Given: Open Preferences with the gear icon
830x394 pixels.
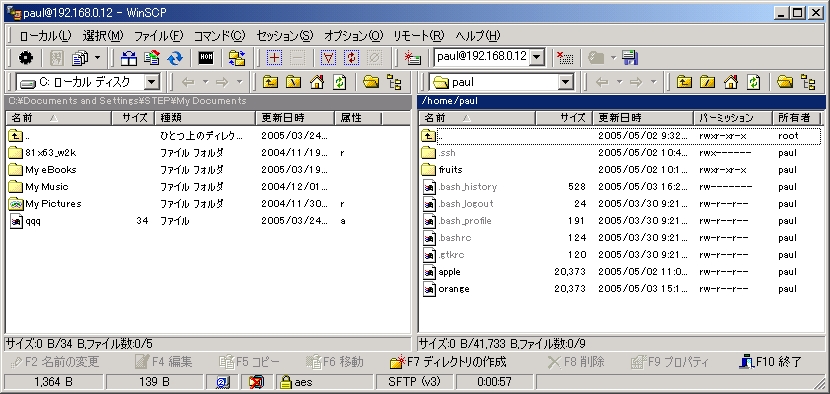Looking at the screenshot, I should click(25, 58).
